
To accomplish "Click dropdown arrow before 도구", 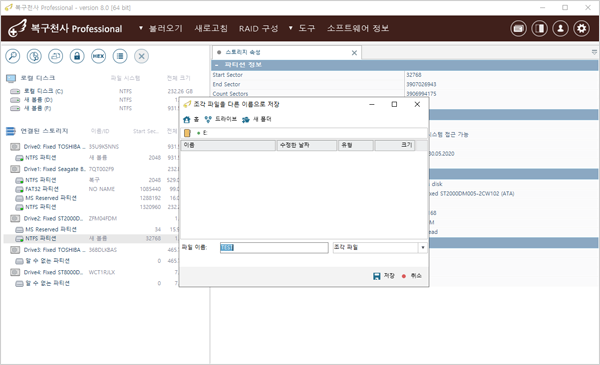I will (x=290, y=28).
